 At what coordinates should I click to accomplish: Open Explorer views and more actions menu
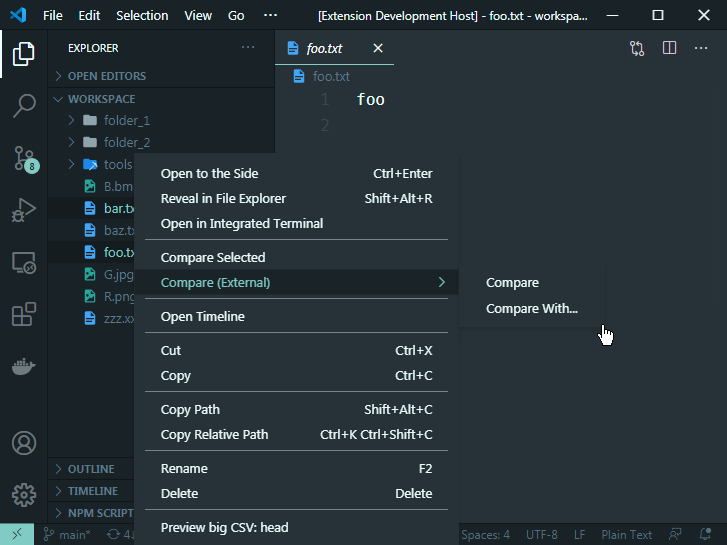point(248,48)
